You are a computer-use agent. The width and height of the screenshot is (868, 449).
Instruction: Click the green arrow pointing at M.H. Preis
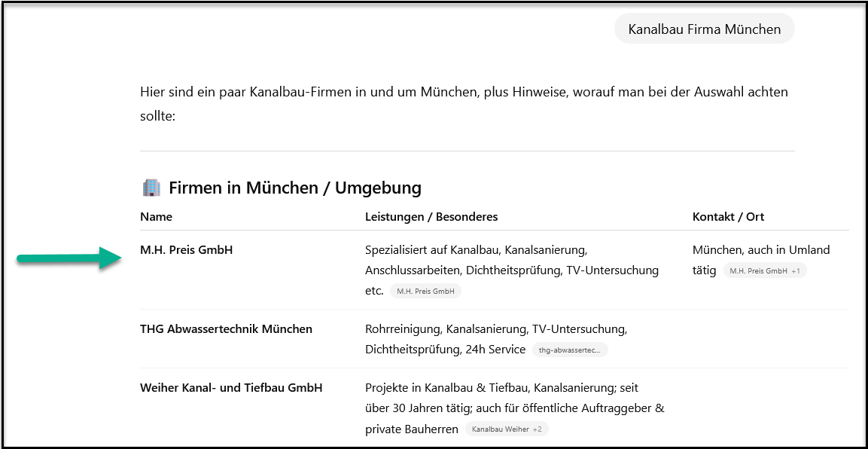coord(69,260)
